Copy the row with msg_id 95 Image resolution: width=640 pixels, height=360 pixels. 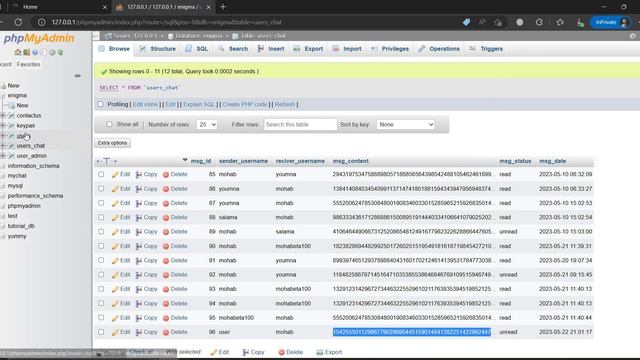point(147,318)
